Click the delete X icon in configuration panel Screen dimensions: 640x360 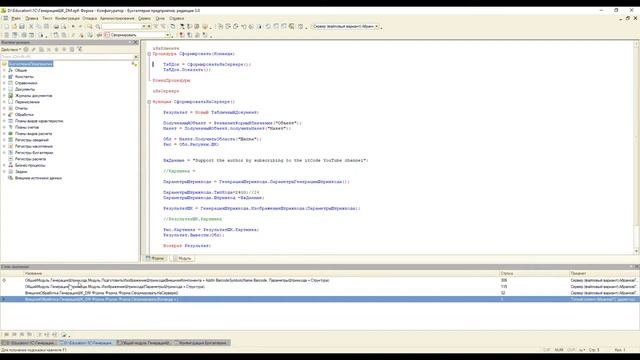[49, 49]
